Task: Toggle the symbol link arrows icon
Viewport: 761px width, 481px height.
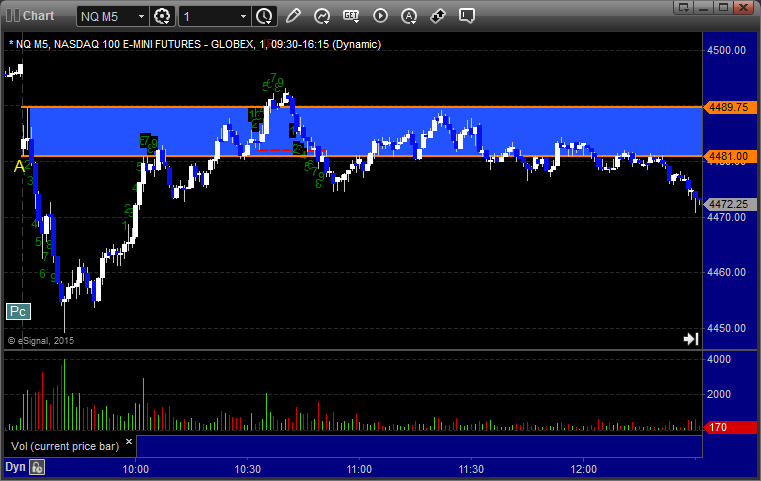Action: [x=438, y=16]
